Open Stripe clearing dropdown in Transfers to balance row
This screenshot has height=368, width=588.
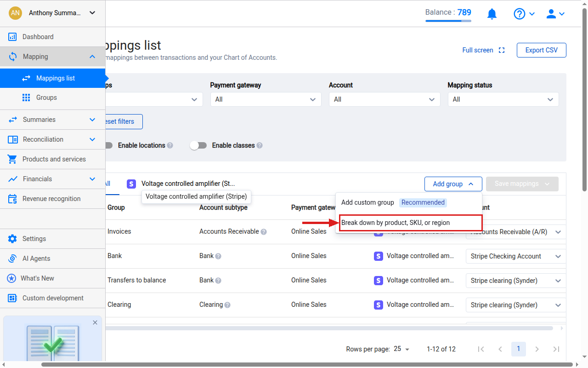pos(516,281)
